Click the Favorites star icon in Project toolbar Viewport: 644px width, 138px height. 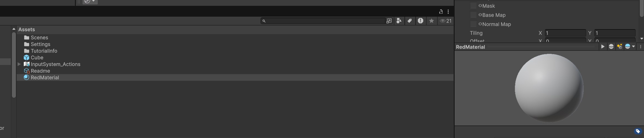(431, 21)
